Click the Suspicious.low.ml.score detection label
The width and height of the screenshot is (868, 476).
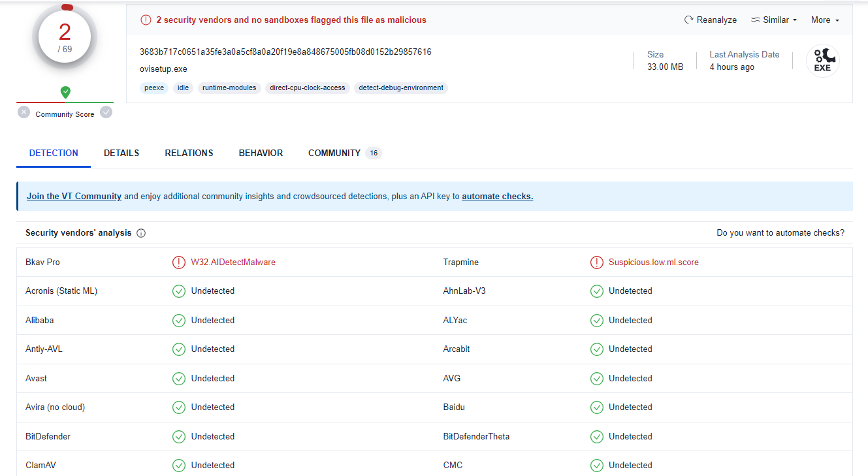654,262
